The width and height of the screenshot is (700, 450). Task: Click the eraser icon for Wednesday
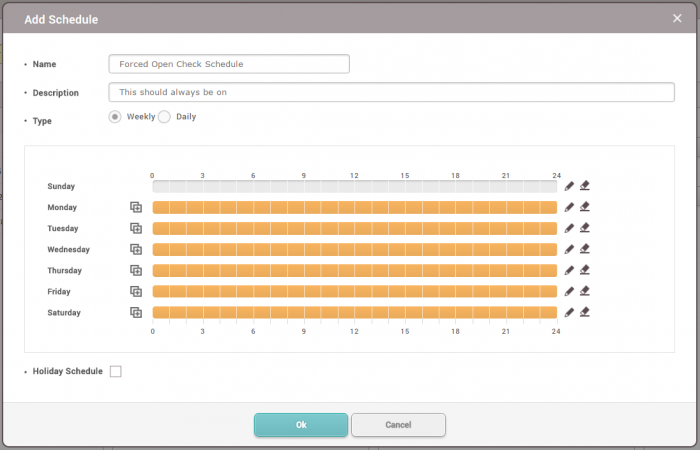pyautogui.click(x=585, y=249)
